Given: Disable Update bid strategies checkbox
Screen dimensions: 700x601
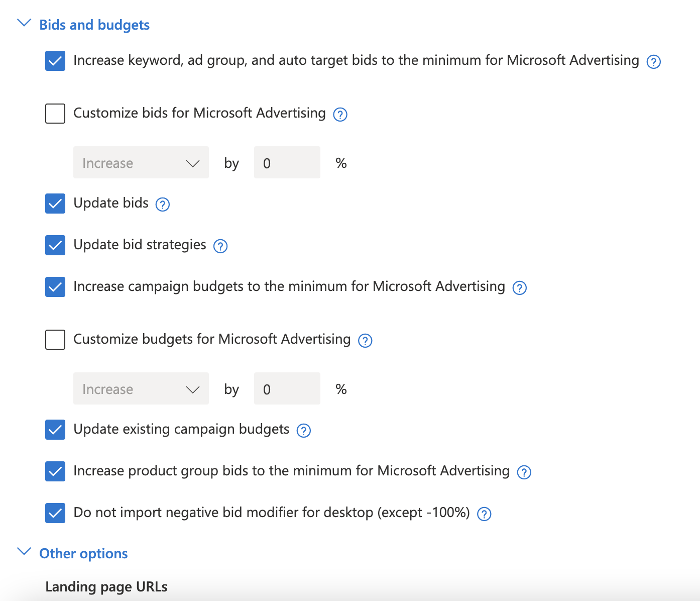Looking at the screenshot, I should pos(55,245).
